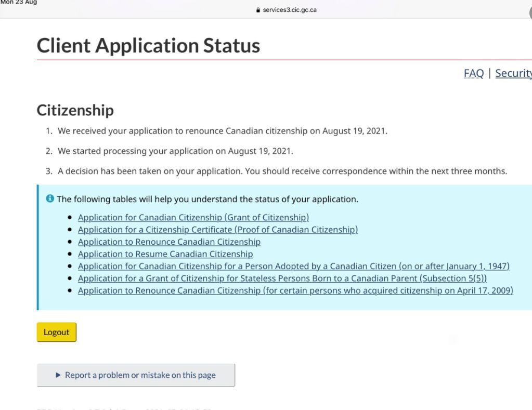Screen dimensions: 532x410
Task: Open the Person Adopted by a Canadian Citizen link
Action: [x=294, y=266]
